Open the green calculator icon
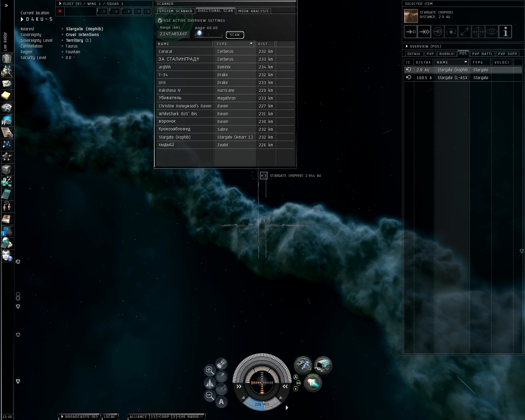The width and height of the screenshot is (525, 420). tap(7, 194)
